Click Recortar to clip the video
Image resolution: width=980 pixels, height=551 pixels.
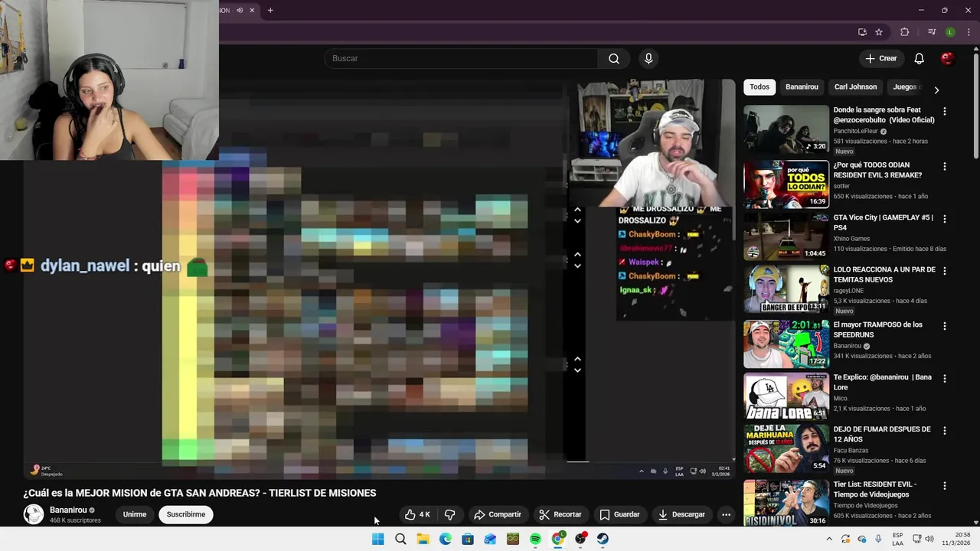[x=560, y=514]
